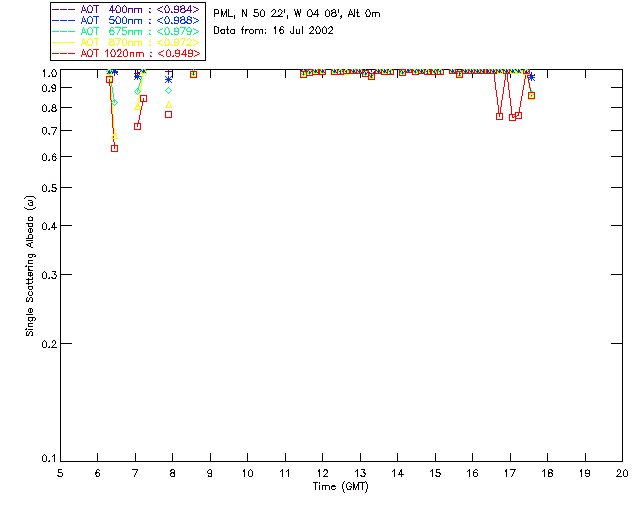Image resolution: width=640 pixels, height=512 pixels.
Task: Click the x-axis tick label '11'
Action: (x=285, y=473)
